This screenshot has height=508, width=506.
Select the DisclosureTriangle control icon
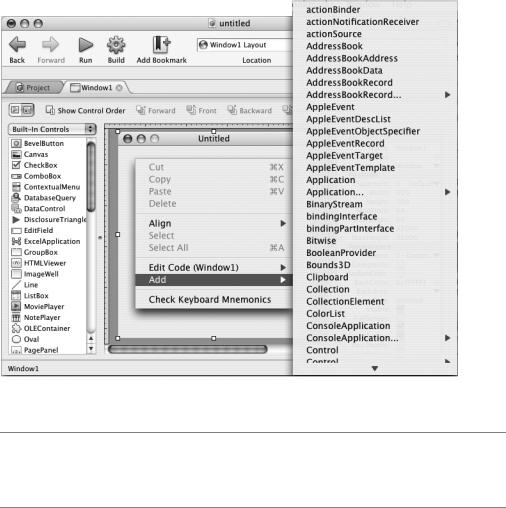tap(16, 220)
